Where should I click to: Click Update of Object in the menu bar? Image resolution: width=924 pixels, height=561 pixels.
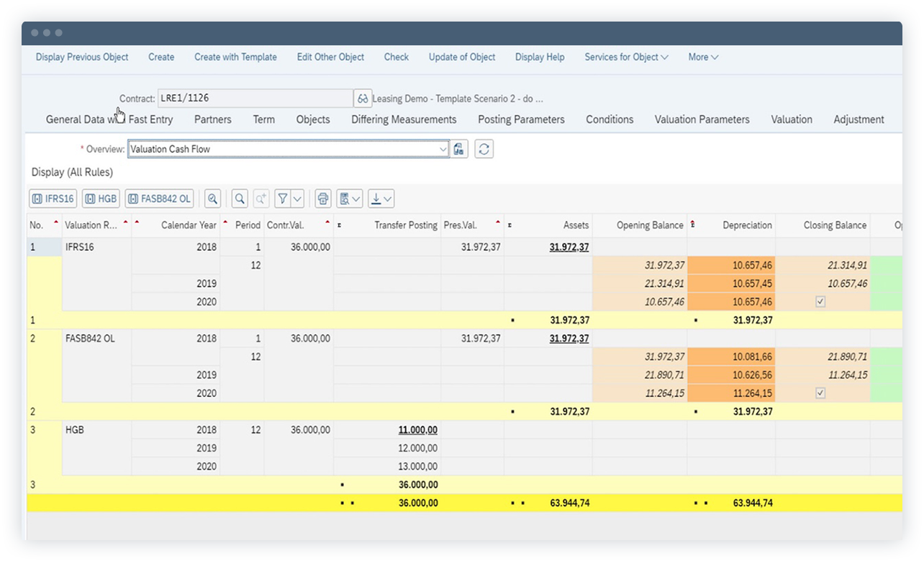461,57
